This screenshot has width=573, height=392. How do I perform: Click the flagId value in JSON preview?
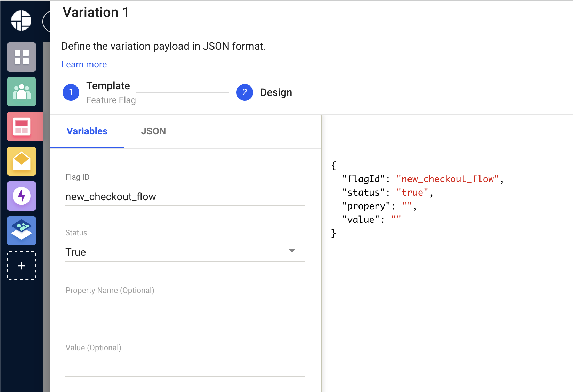447,179
